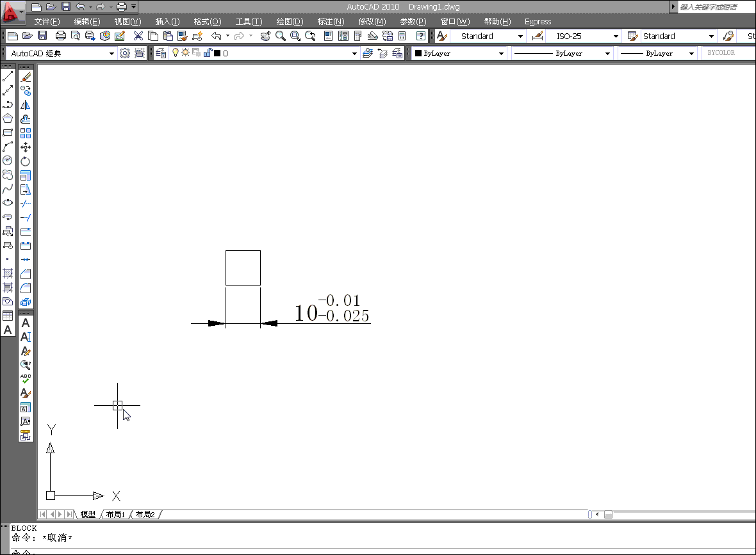Click the Zoom Realtime magnifier icon

pyautogui.click(x=280, y=36)
